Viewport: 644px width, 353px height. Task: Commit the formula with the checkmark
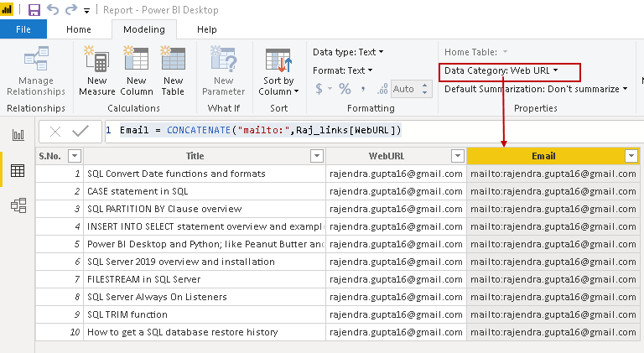point(81,131)
